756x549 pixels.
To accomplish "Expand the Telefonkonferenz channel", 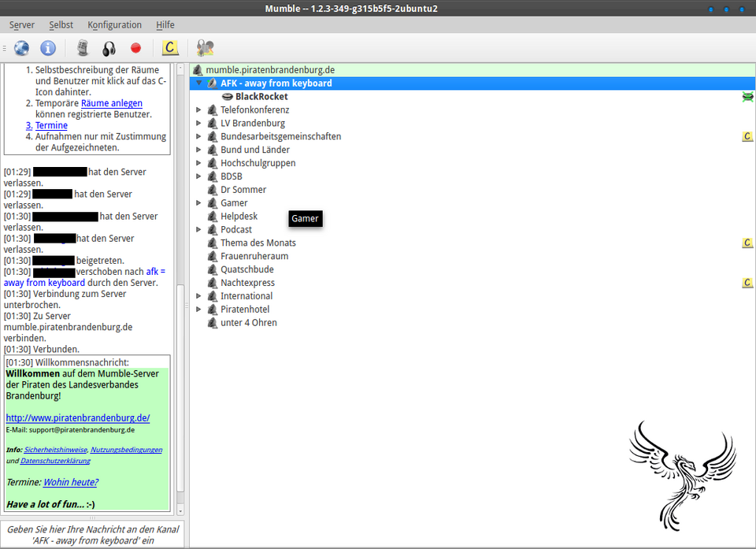I will point(199,109).
